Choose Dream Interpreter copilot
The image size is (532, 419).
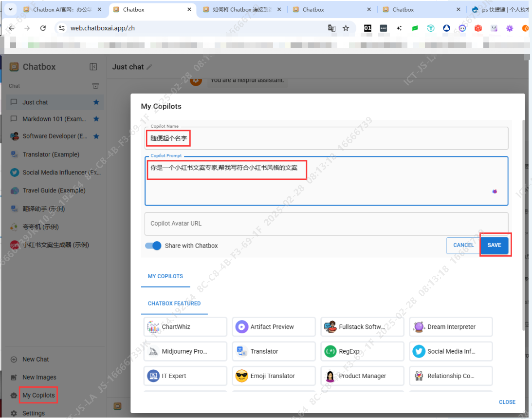[451, 326]
